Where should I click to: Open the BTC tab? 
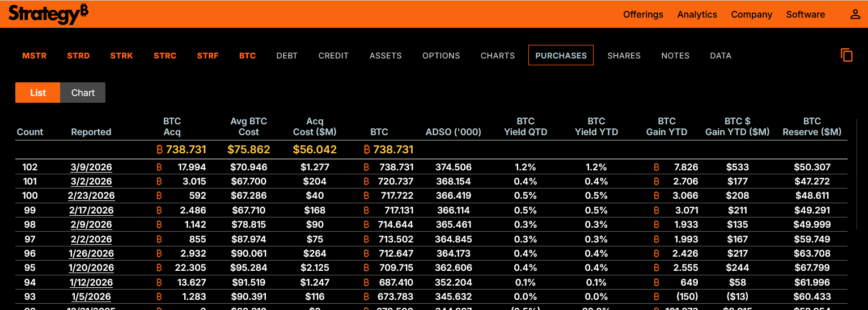pos(247,56)
